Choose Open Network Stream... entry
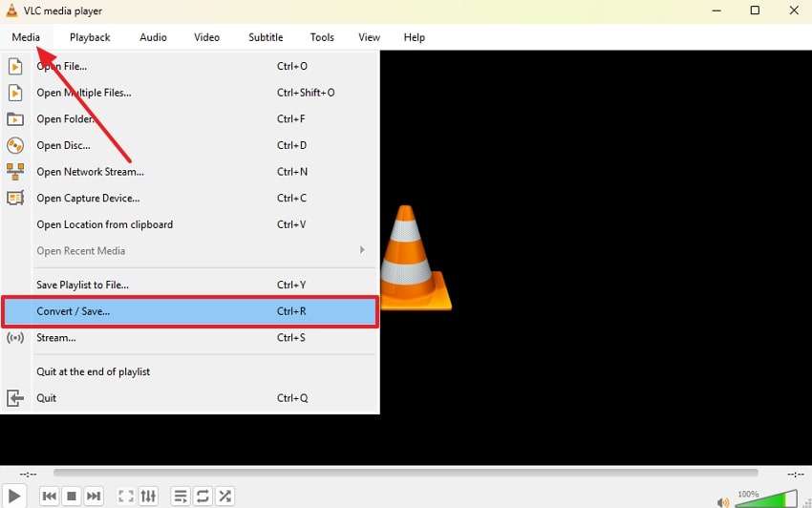This screenshot has width=812, height=508. (x=190, y=172)
